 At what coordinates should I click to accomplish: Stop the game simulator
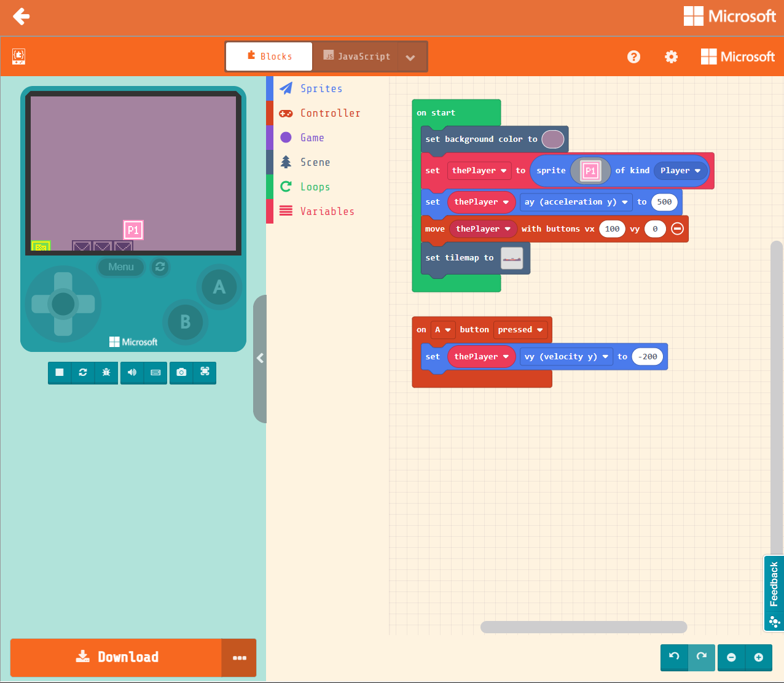(58, 373)
